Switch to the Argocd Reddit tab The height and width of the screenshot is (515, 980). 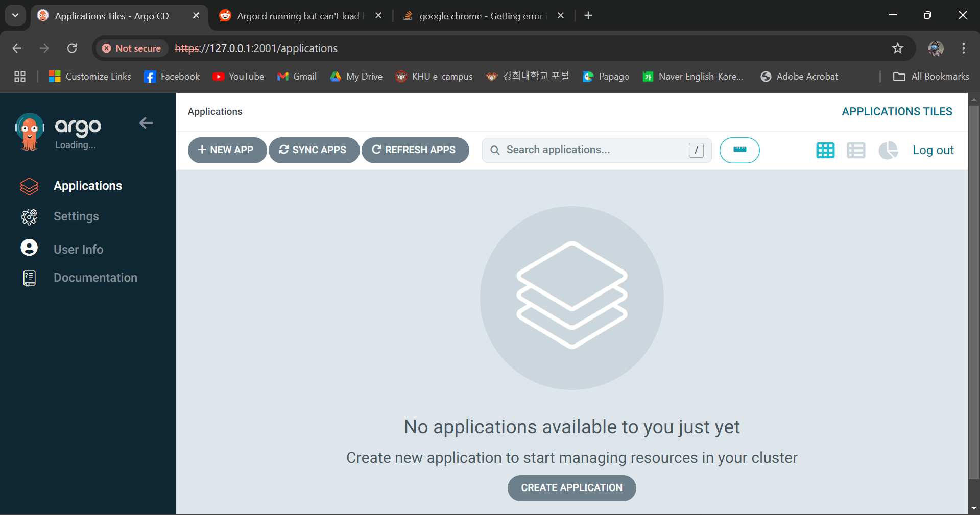pyautogui.click(x=298, y=16)
